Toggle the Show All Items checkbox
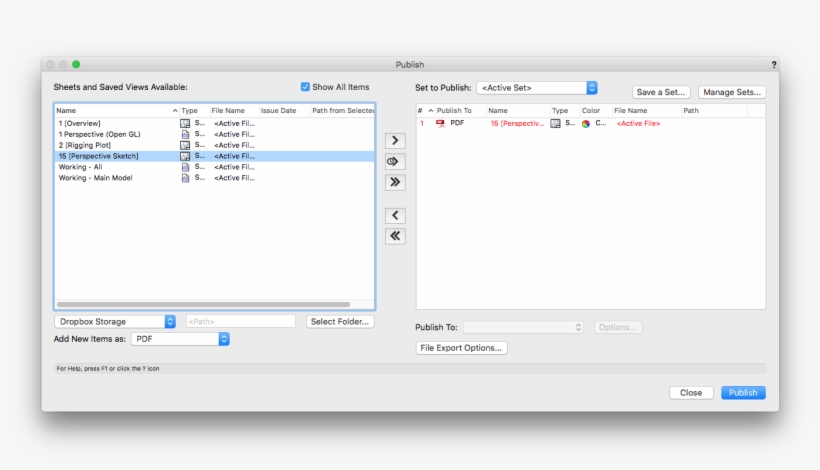The height and width of the screenshot is (470, 820). (x=306, y=87)
